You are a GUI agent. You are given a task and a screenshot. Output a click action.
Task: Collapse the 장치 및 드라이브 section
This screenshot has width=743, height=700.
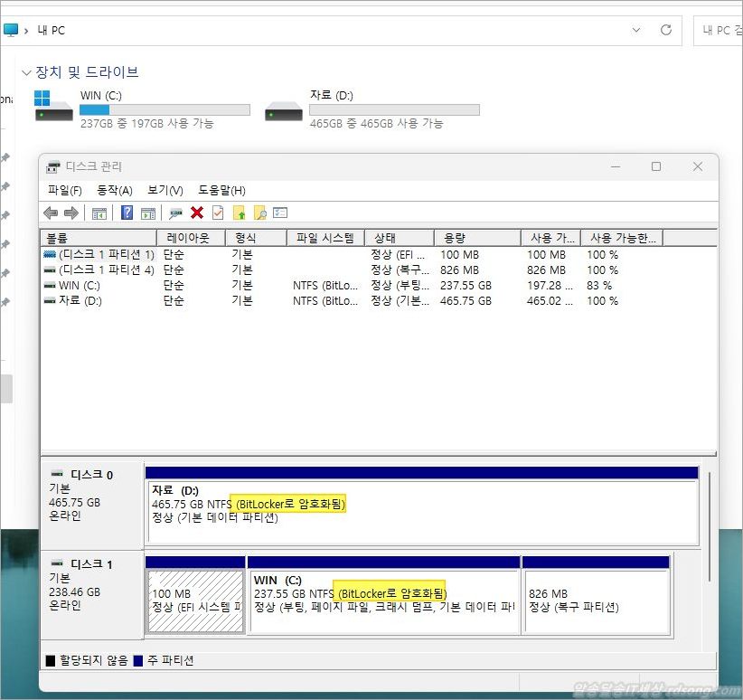(x=26, y=72)
